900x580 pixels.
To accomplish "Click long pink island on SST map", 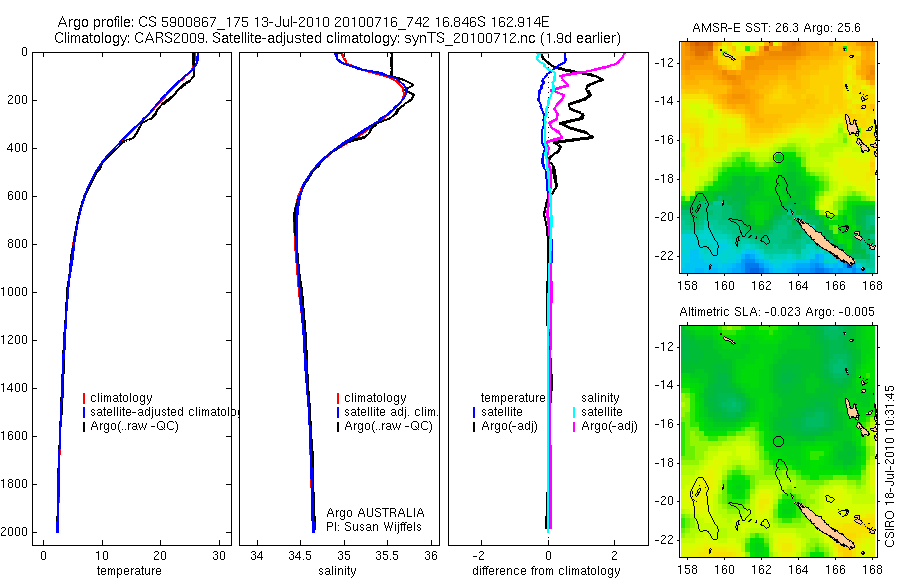I will 825,241.
